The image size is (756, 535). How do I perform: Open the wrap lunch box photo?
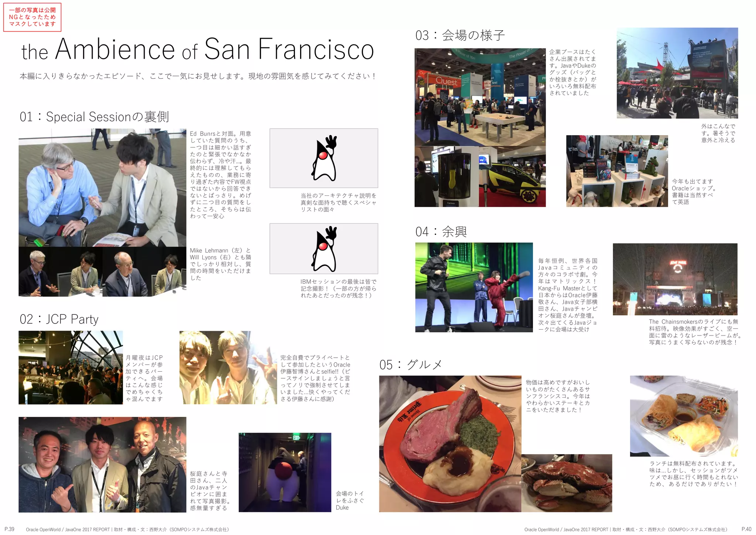click(x=684, y=416)
